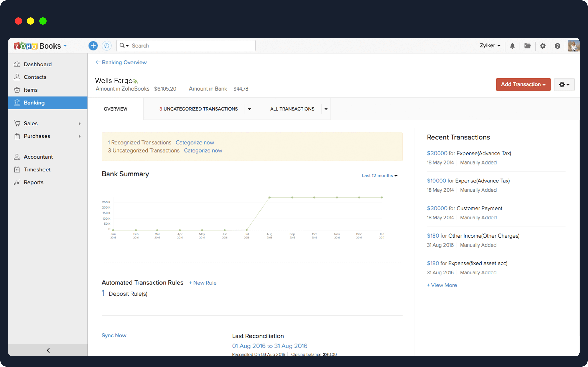Image resolution: width=588 pixels, height=367 pixels.
Task: Click the + New Rule link
Action: (203, 283)
